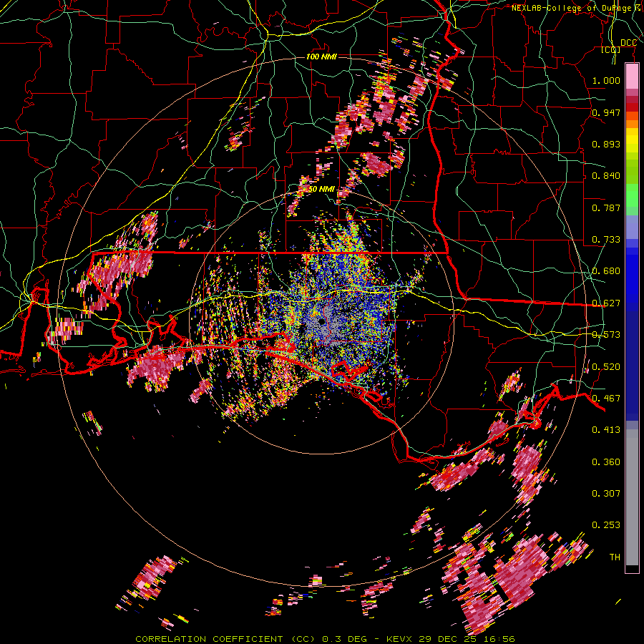Select the 0.733 legend value
Image resolution: width=644 pixels, height=644 pixels.
(606, 240)
